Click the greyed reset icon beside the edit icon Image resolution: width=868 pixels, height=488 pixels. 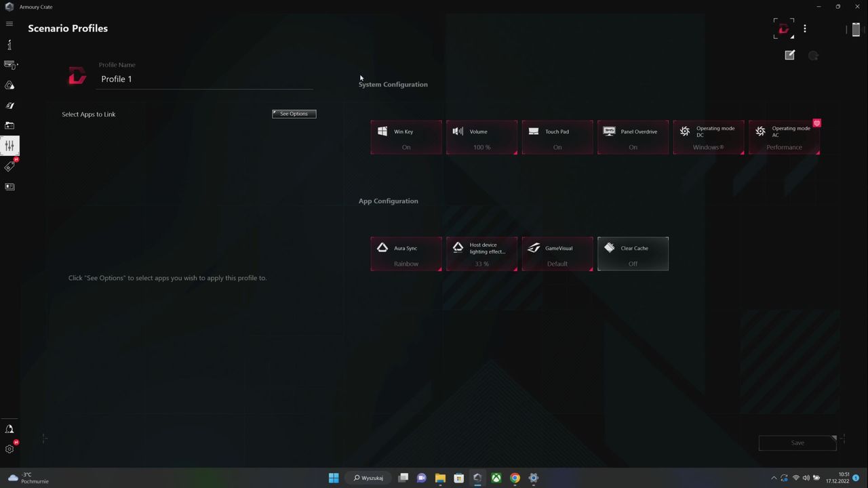813,56
